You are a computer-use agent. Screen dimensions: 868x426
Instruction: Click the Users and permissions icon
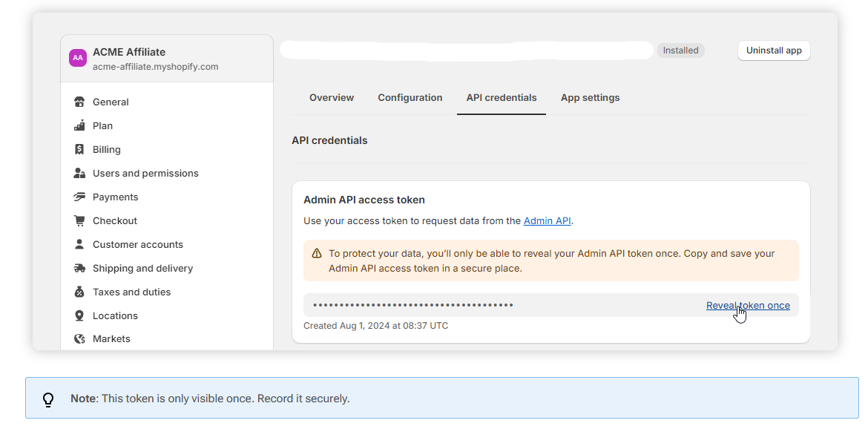coord(79,174)
